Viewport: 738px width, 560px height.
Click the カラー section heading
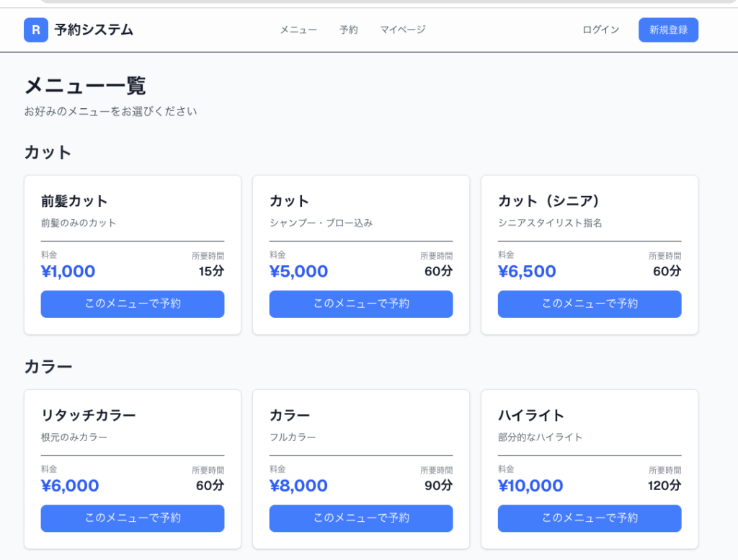tap(48, 367)
